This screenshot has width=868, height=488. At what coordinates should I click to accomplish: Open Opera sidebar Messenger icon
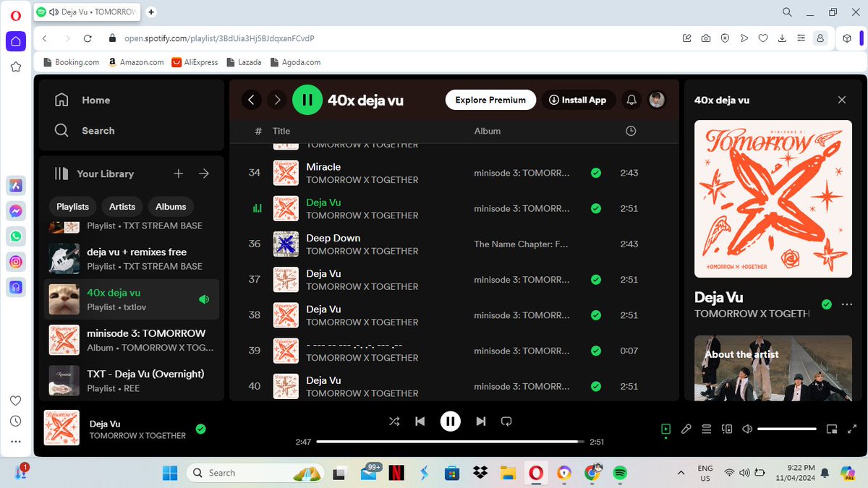click(16, 210)
